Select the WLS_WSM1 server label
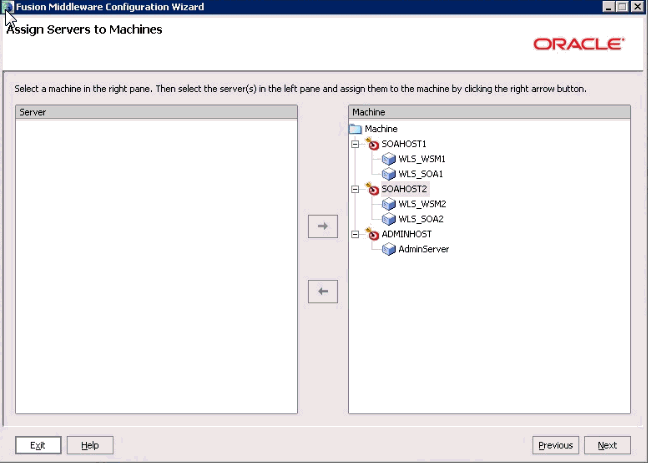 (x=422, y=159)
